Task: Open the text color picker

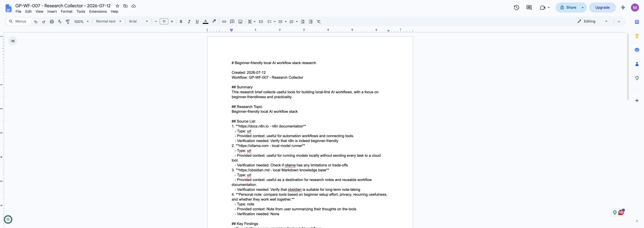Action: tap(205, 22)
